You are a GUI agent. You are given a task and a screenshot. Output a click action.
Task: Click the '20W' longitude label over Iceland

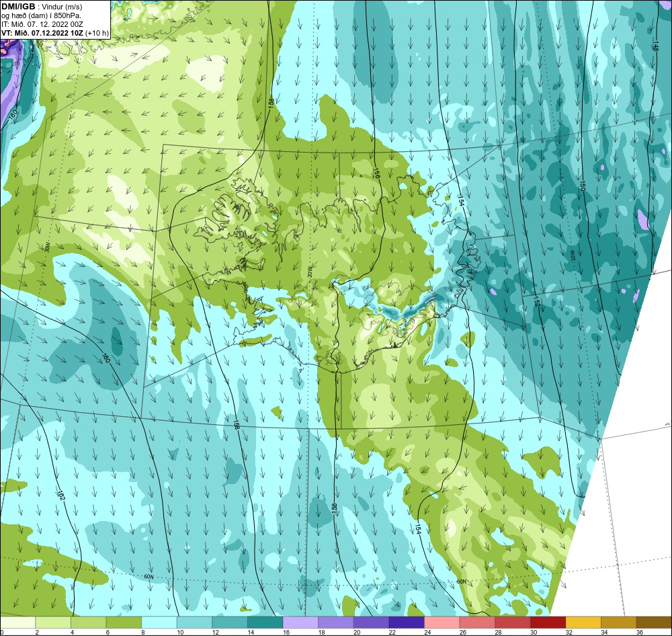310,272
